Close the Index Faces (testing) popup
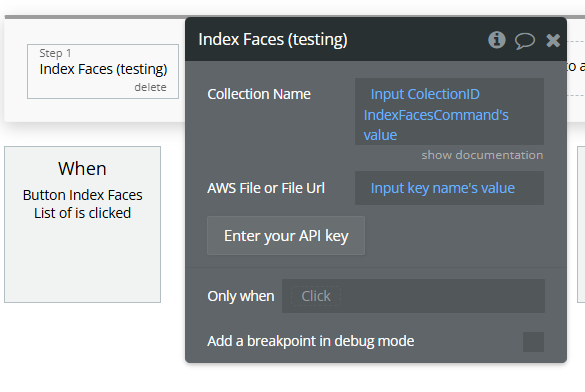The image size is (585, 392). (x=553, y=40)
